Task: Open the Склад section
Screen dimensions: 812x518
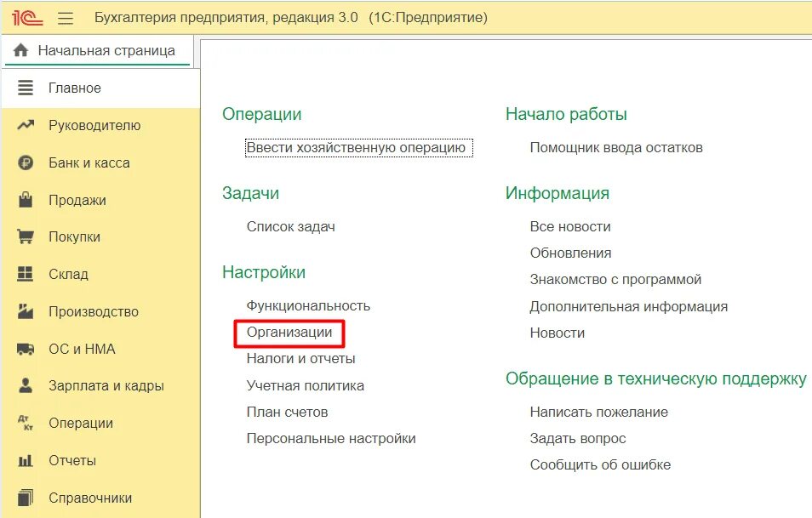Action: (101, 274)
